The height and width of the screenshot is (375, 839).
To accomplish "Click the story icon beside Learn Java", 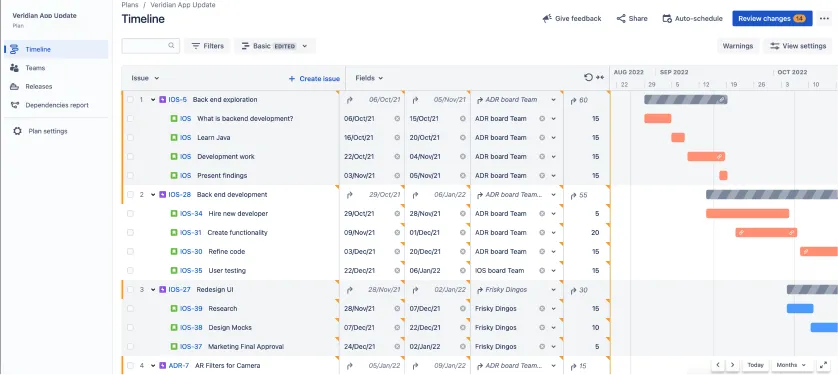I will [174, 137].
